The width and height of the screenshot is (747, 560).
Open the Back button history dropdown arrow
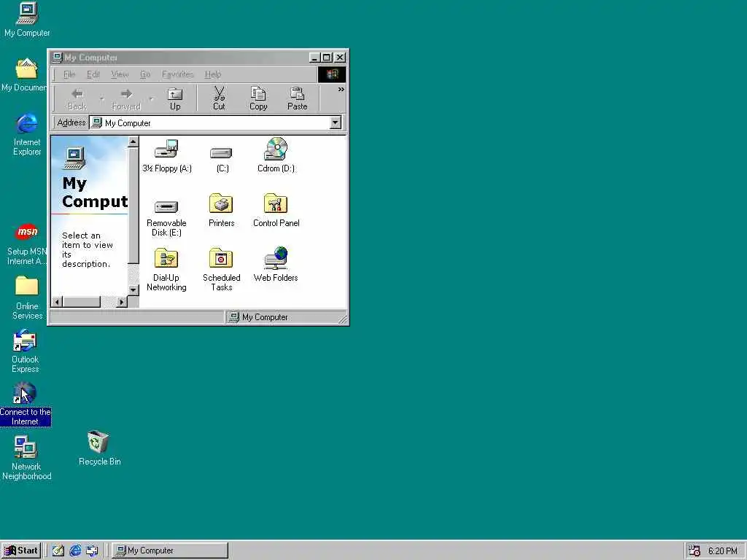[101, 99]
